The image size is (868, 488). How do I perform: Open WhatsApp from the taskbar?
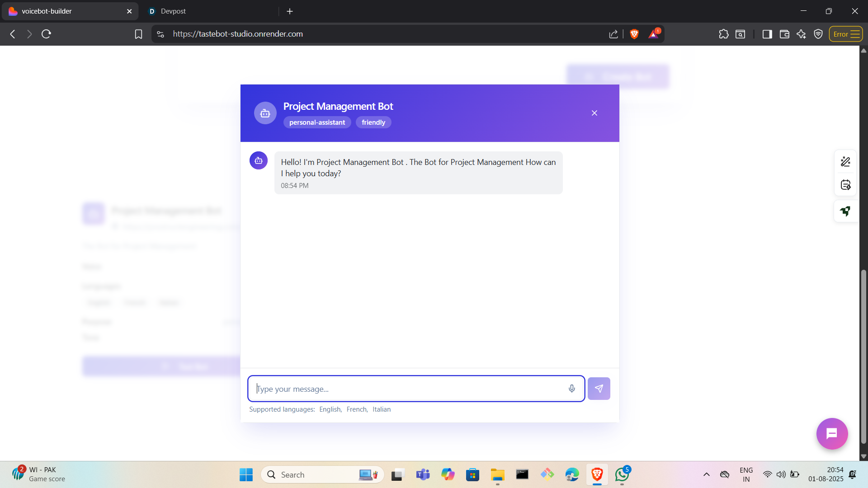pyautogui.click(x=622, y=474)
